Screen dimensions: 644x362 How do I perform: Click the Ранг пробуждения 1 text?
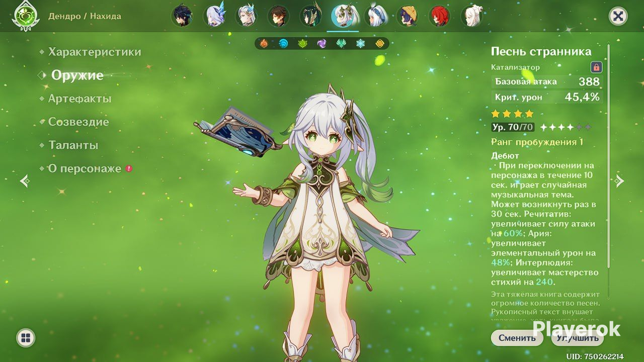click(537, 142)
